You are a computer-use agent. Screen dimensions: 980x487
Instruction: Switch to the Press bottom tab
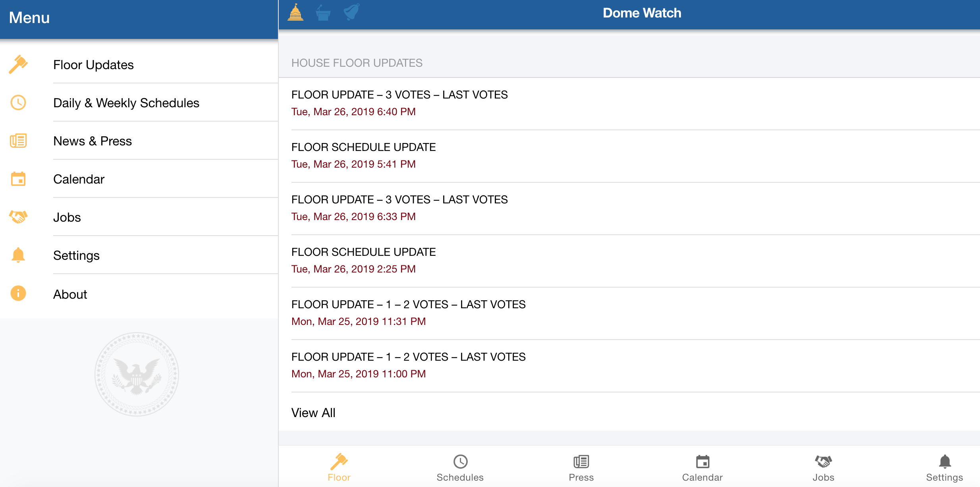tap(581, 468)
